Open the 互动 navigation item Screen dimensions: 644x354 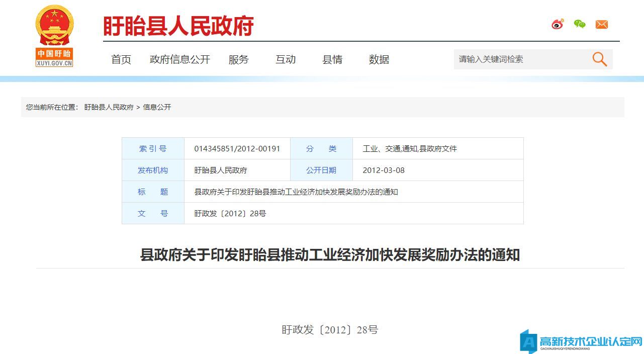pyautogui.click(x=286, y=59)
